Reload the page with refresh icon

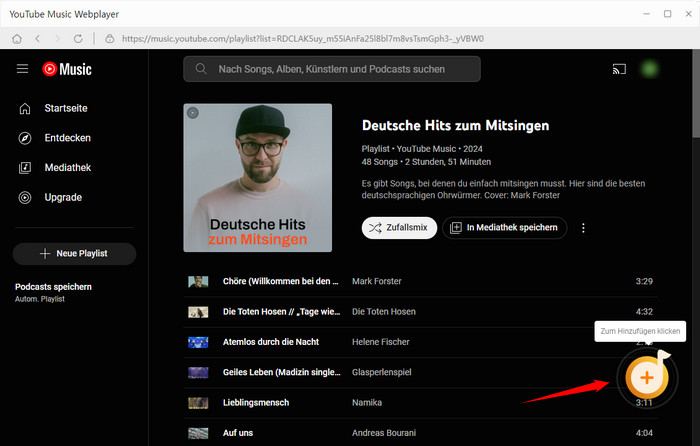click(x=78, y=39)
